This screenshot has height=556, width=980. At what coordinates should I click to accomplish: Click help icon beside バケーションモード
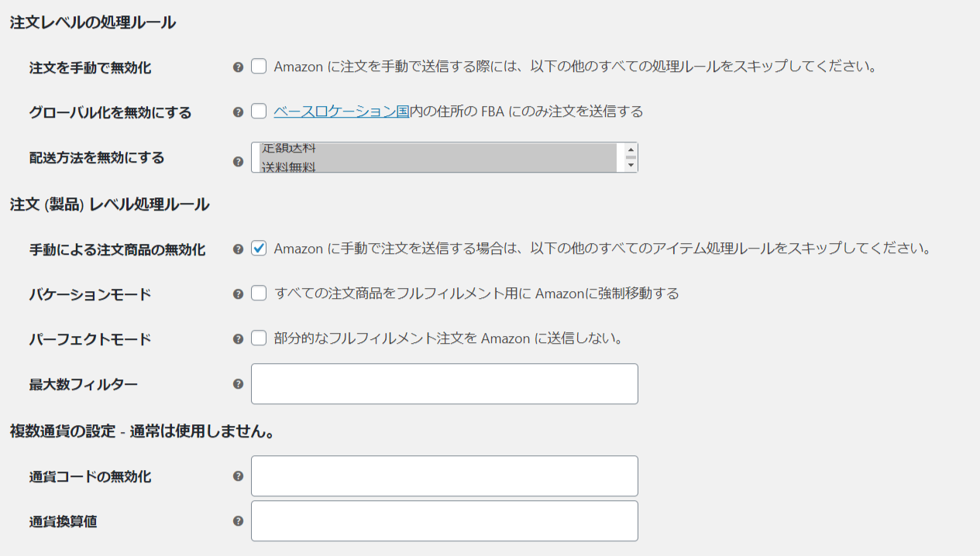tap(238, 293)
